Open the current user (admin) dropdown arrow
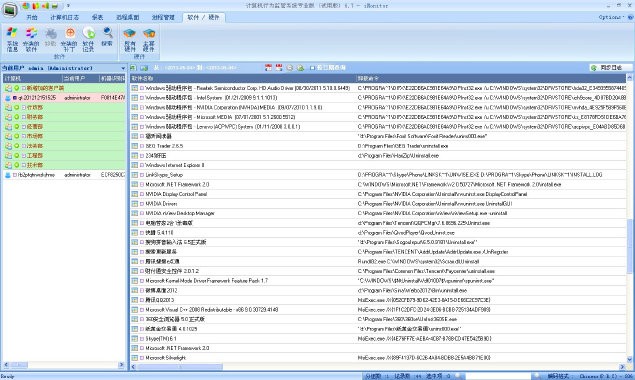Image resolution: width=635 pixels, height=380 pixels. [x=123, y=68]
